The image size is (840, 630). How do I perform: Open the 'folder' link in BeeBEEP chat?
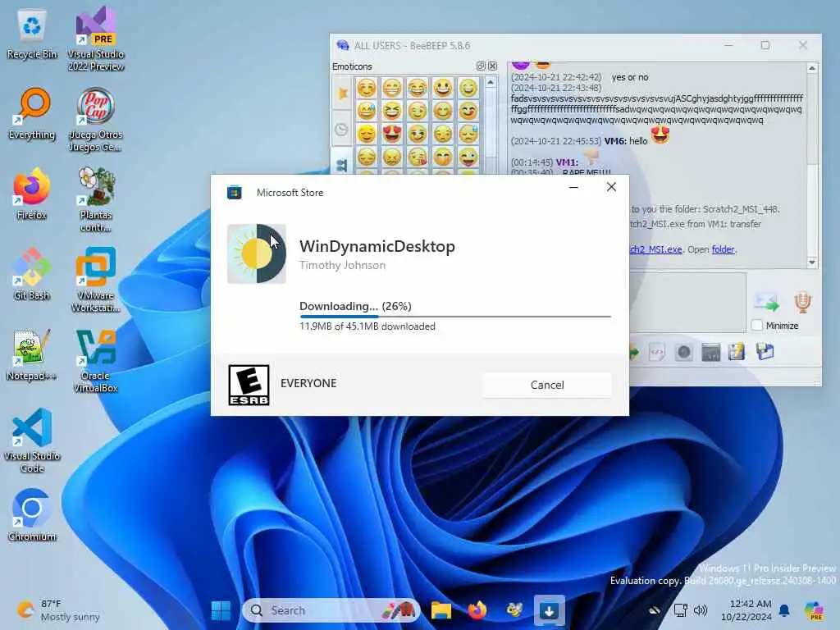(724, 249)
